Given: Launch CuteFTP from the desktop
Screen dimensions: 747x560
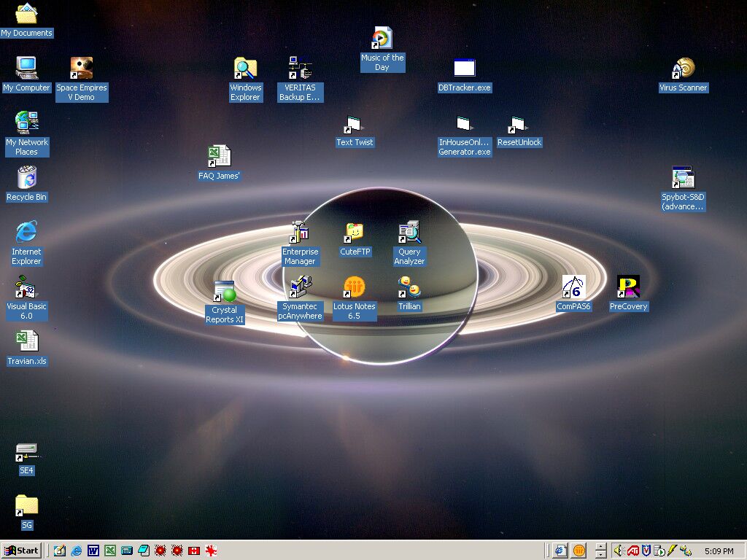Looking at the screenshot, I should (355, 233).
